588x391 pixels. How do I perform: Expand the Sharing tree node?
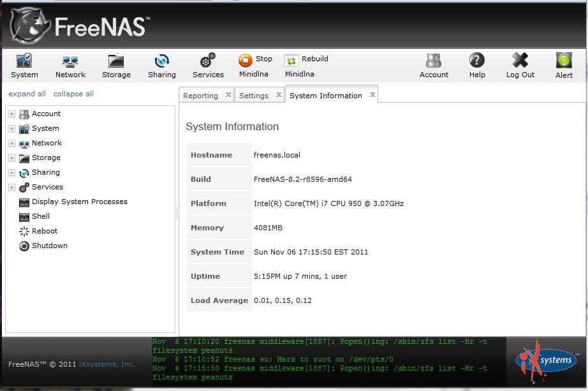[x=11, y=173]
